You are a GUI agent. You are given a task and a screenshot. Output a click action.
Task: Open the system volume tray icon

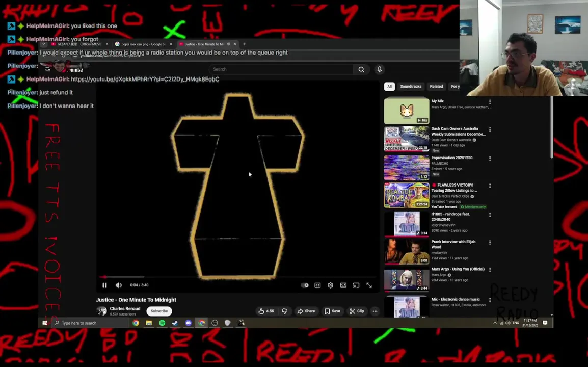coord(508,323)
